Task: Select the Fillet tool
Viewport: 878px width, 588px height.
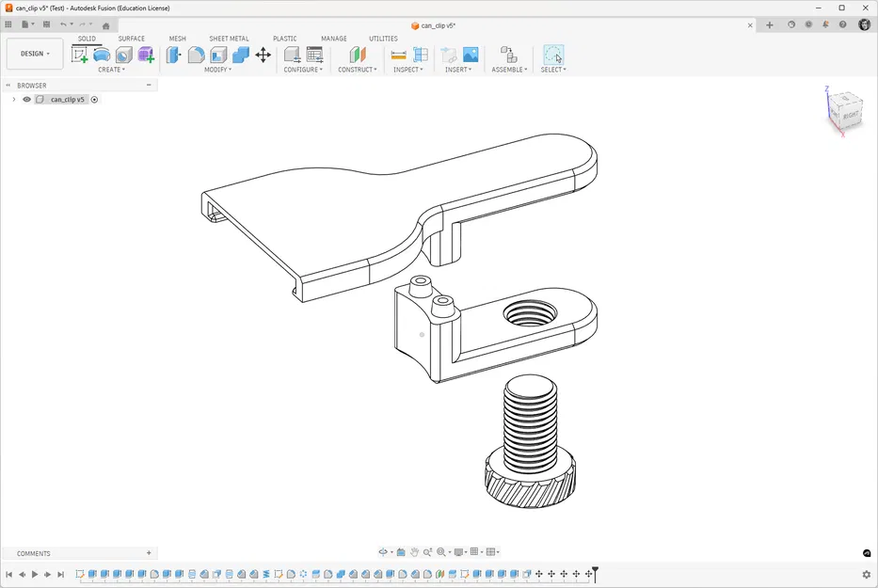Action: [196, 55]
